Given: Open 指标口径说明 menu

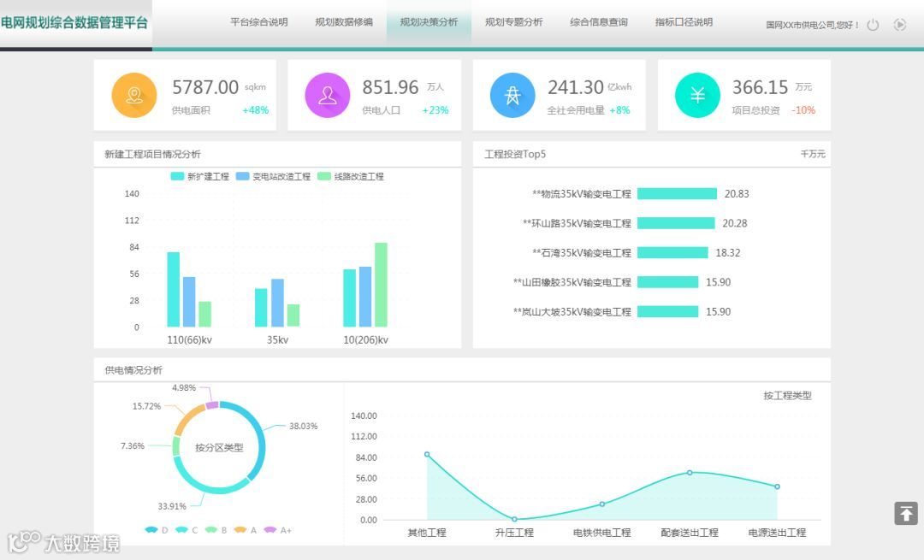Looking at the screenshot, I should click(x=684, y=22).
